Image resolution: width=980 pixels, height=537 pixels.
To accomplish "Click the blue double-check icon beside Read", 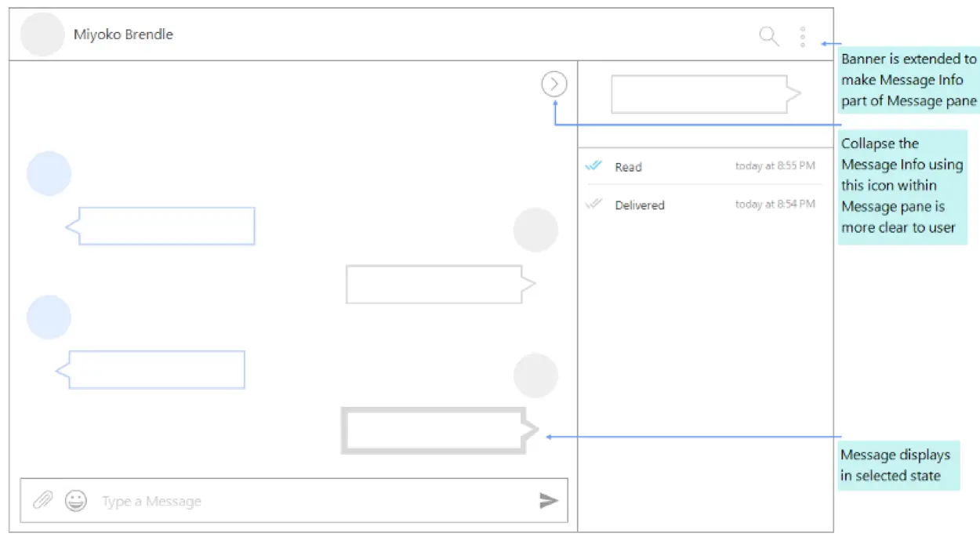I will click(x=593, y=166).
